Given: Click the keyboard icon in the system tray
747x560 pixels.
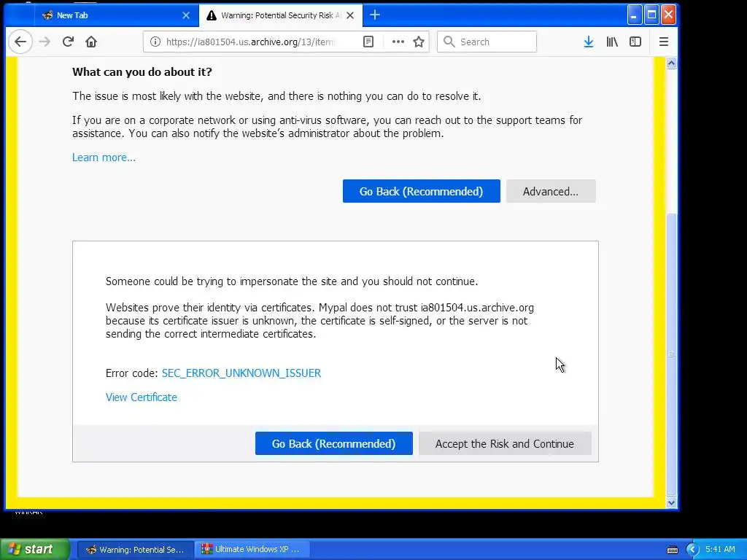Looking at the screenshot, I should tap(672, 550).
